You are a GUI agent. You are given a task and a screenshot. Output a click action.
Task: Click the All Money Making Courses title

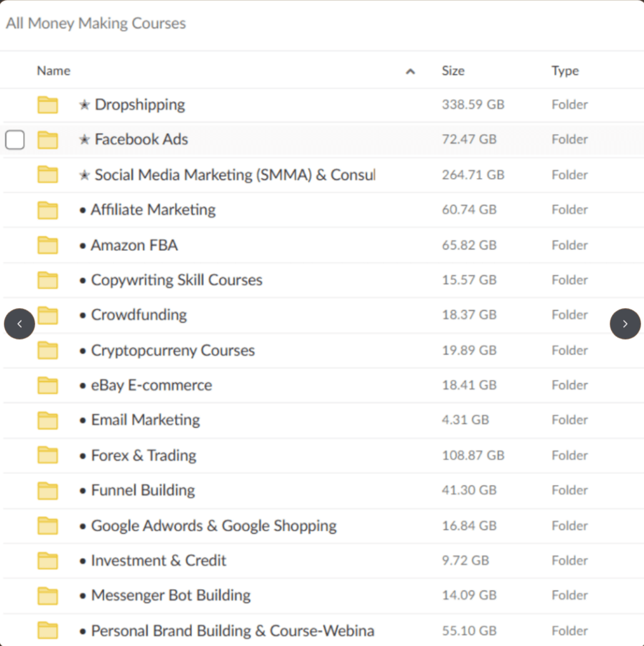(x=96, y=24)
